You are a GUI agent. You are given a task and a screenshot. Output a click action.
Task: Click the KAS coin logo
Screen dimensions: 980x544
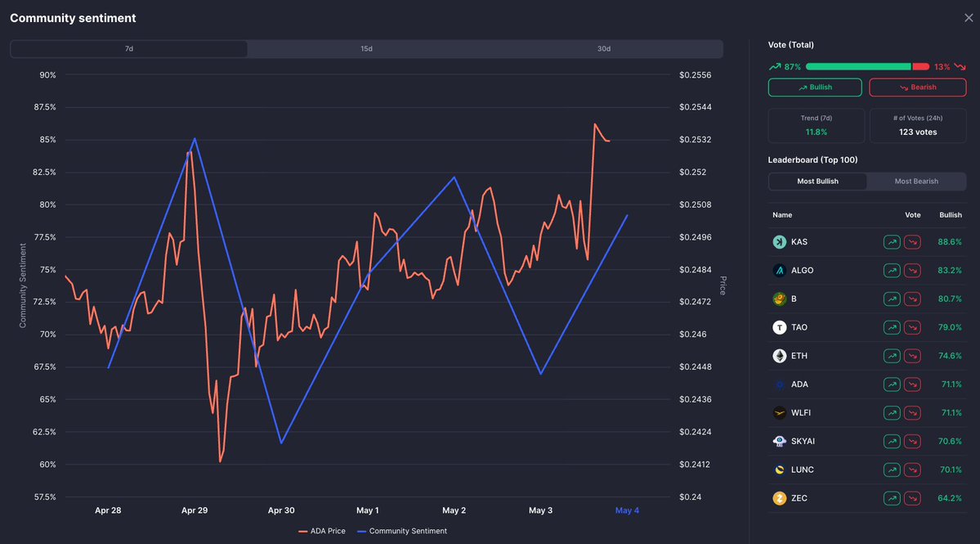tap(780, 242)
